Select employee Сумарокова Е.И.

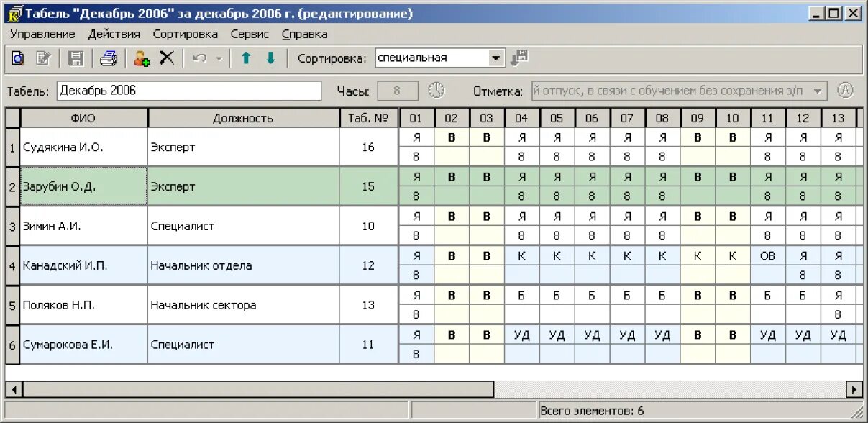84,345
